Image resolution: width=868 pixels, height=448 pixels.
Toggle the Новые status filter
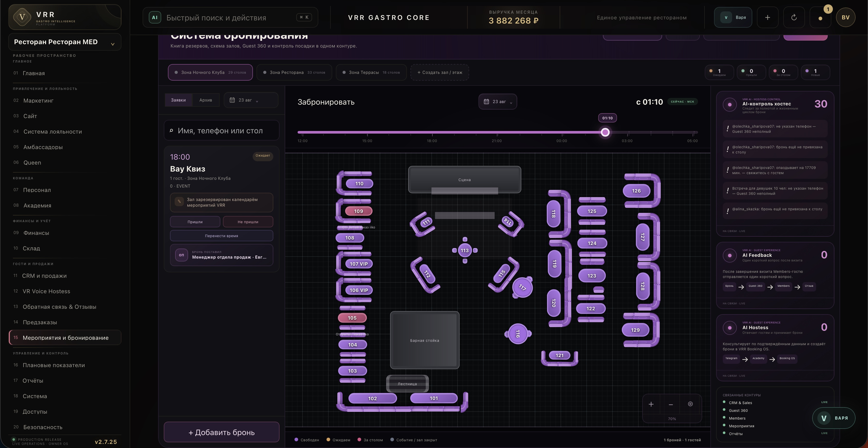pos(815,73)
